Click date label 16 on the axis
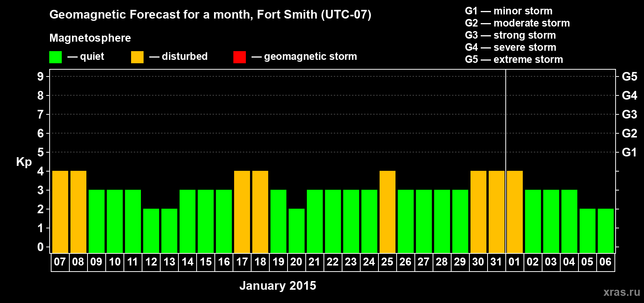The height and width of the screenshot is (303, 644). (224, 262)
